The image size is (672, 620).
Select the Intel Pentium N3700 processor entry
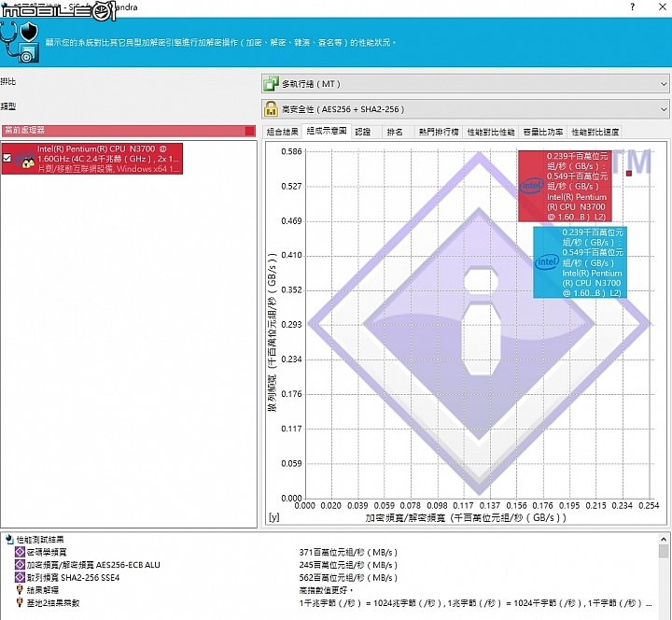(92, 159)
